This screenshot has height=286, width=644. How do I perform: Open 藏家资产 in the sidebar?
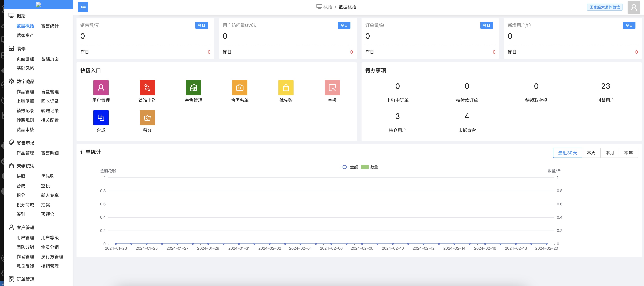[25, 36]
